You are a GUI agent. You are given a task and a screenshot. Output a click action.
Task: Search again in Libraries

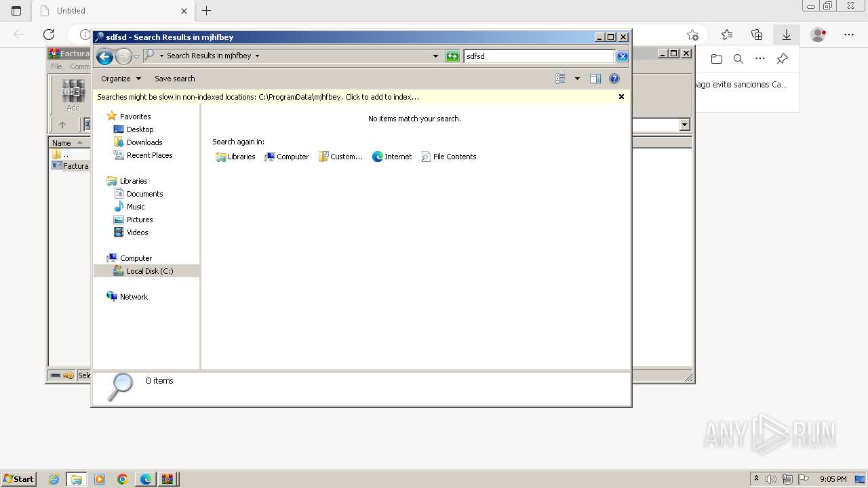pyautogui.click(x=235, y=157)
